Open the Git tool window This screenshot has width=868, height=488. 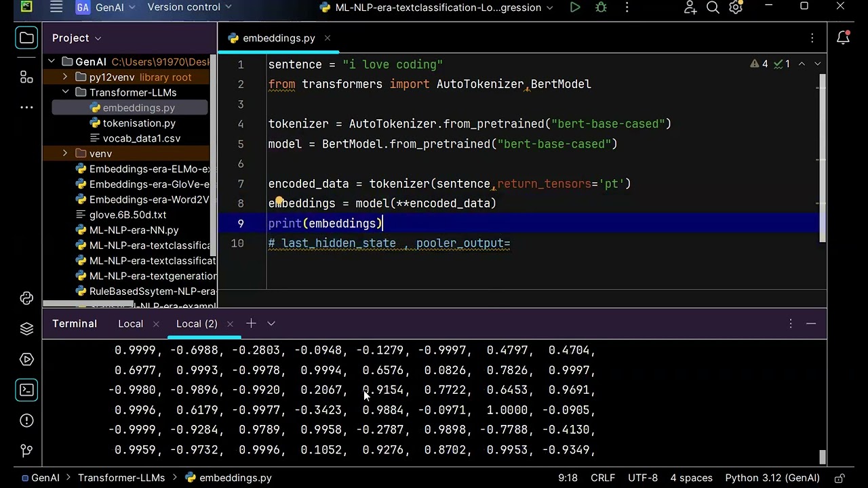point(26,450)
